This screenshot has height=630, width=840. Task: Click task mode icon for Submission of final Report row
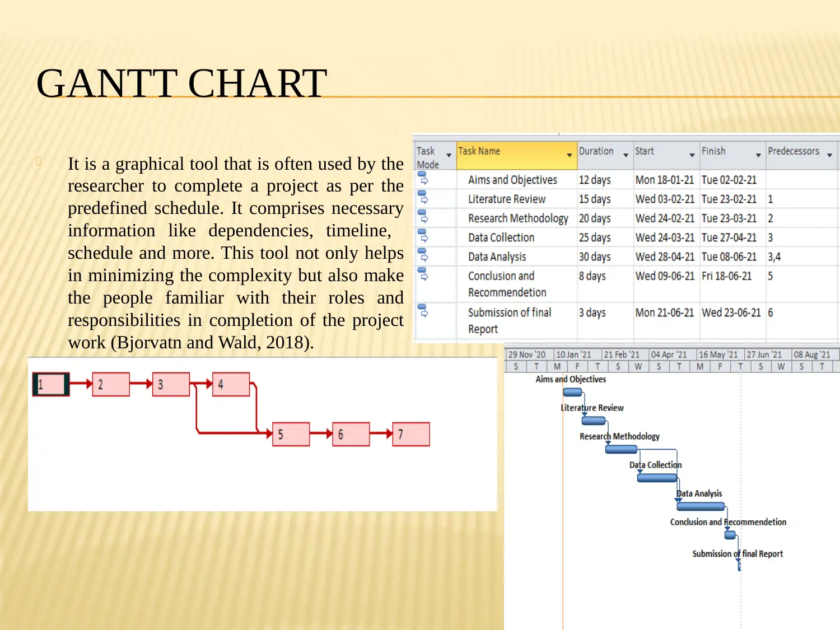pyautogui.click(x=423, y=311)
